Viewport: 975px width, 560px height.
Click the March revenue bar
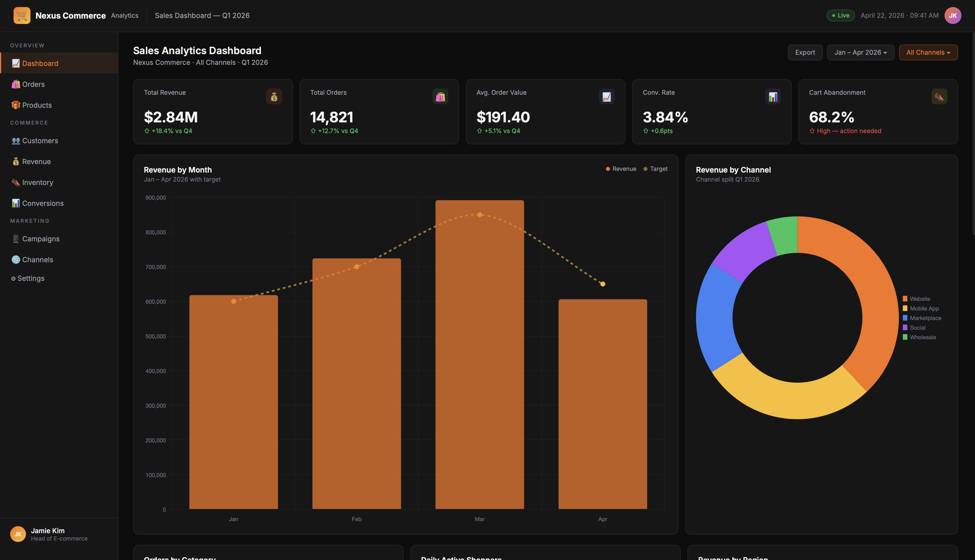pyautogui.click(x=479, y=354)
